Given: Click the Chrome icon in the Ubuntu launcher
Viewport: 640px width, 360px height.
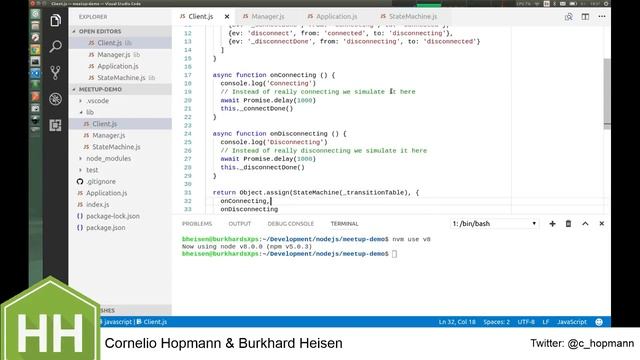Looking at the screenshot, I should [x=36, y=50].
